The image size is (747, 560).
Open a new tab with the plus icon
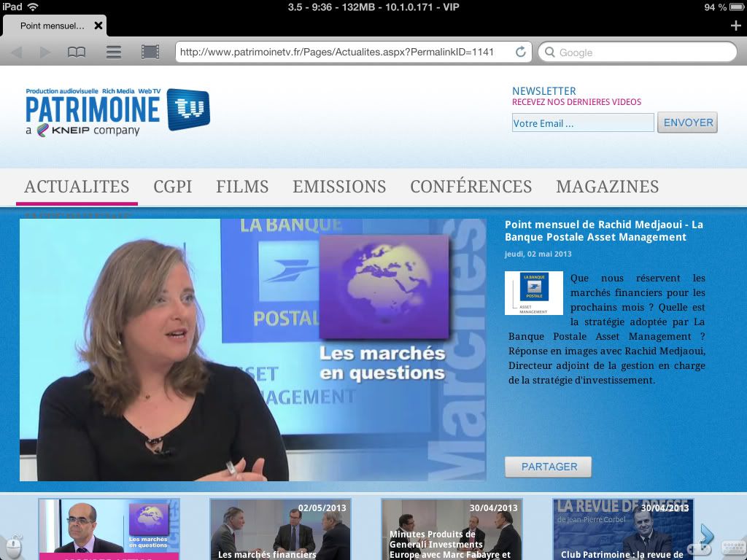click(x=735, y=26)
